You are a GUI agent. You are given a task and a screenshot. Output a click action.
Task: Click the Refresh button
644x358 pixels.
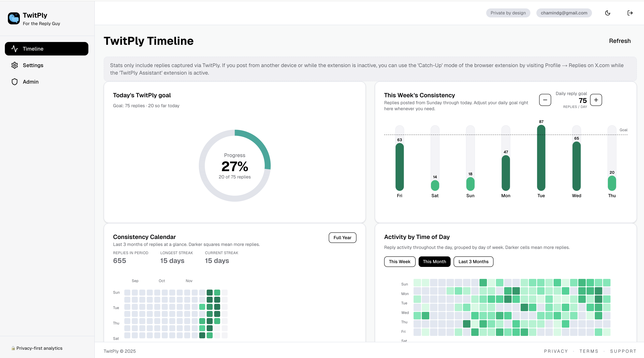(x=619, y=41)
